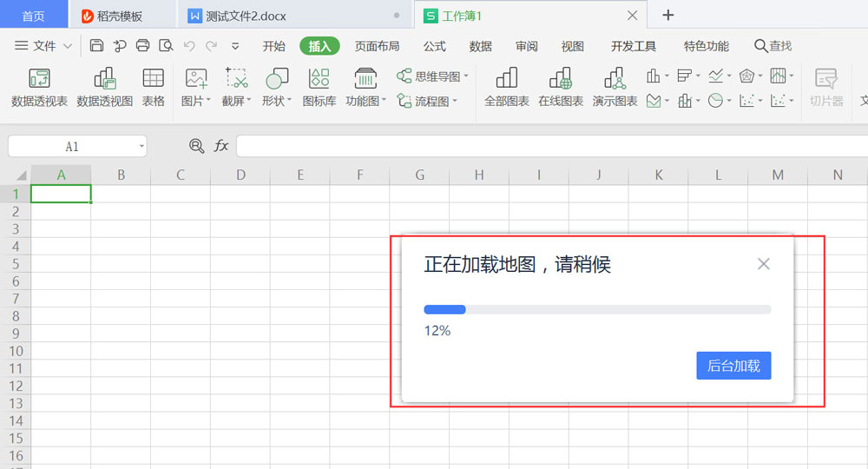Image resolution: width=868 pixels, height=469 pixels.
Task: Open the all charts (全部图表) gallery
Action: 506,88
